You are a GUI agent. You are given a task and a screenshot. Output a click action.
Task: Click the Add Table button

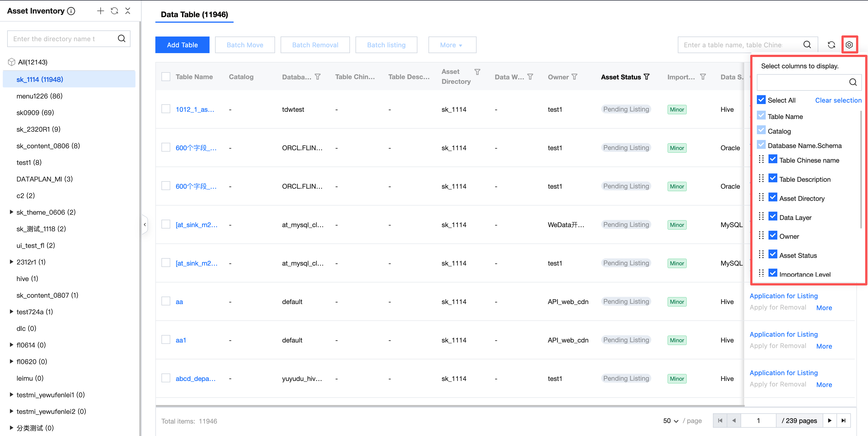coord(182,45)
